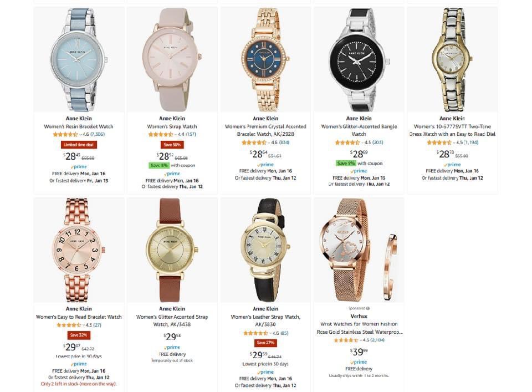Expand rating popover arrow for Women's Strap Watch

[x=176, y=134]
